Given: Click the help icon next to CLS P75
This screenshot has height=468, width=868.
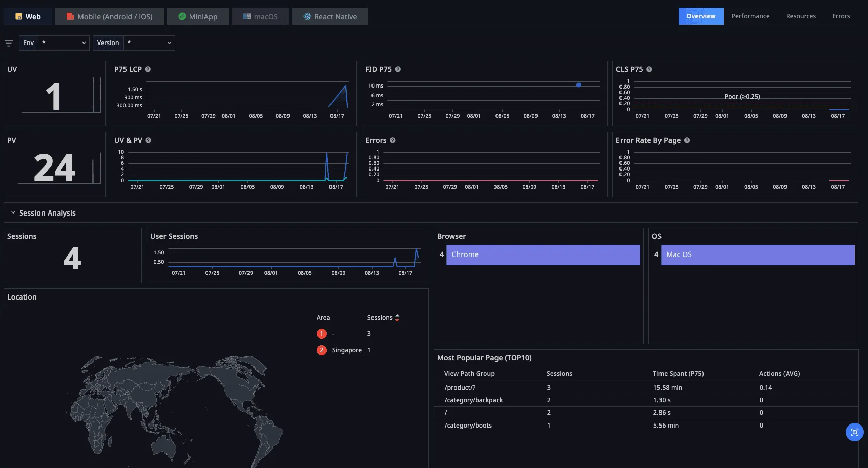Looking at the screenshot, I should coord(649,69).
